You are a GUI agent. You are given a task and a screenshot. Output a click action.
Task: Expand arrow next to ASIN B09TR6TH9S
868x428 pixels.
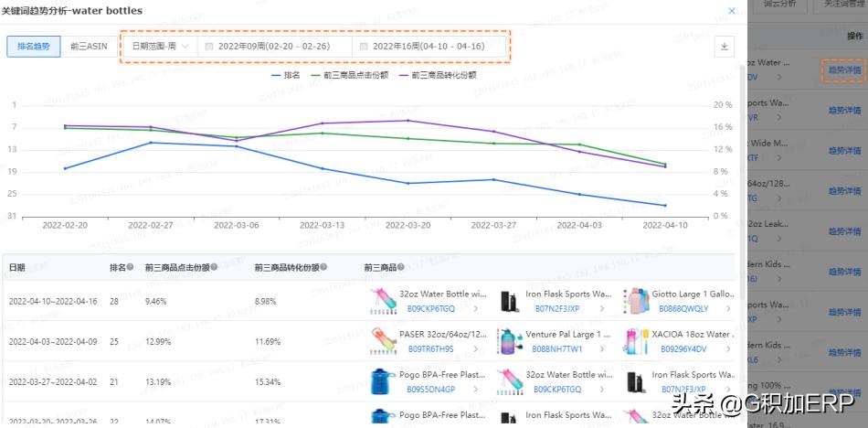pyautogui.click(x=476, y=348)
